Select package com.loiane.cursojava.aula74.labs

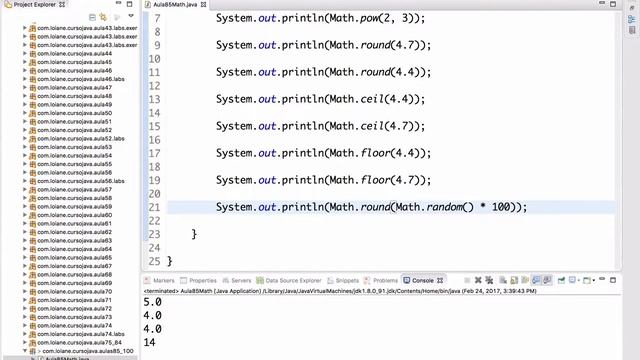click(81, 334)
